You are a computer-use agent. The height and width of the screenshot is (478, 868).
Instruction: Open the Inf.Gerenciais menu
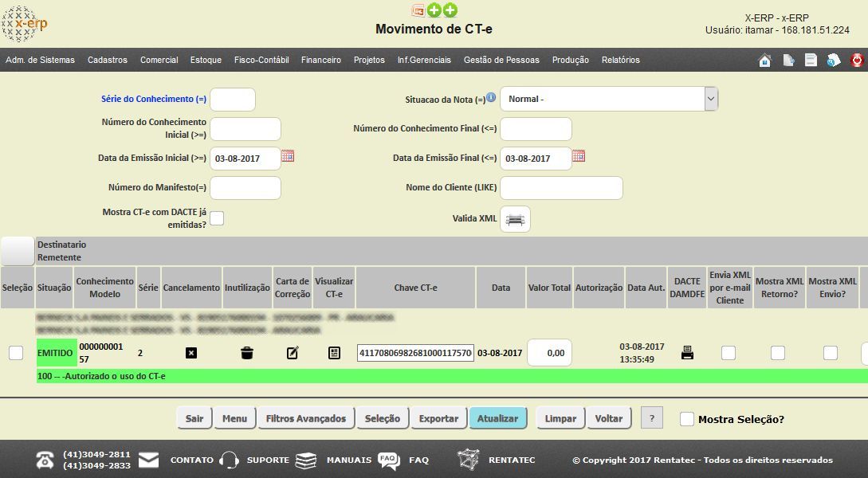click(x=424, y=60)
